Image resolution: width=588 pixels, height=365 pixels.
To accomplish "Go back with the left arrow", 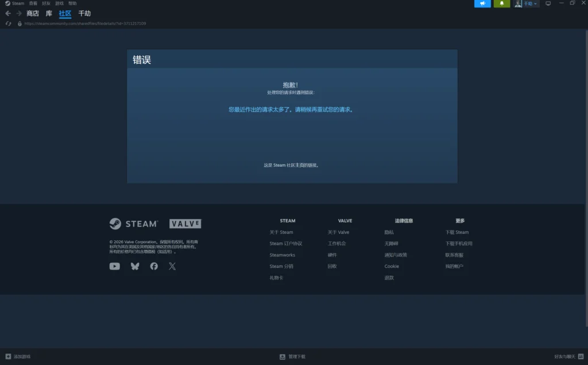I will pos(8,14).
